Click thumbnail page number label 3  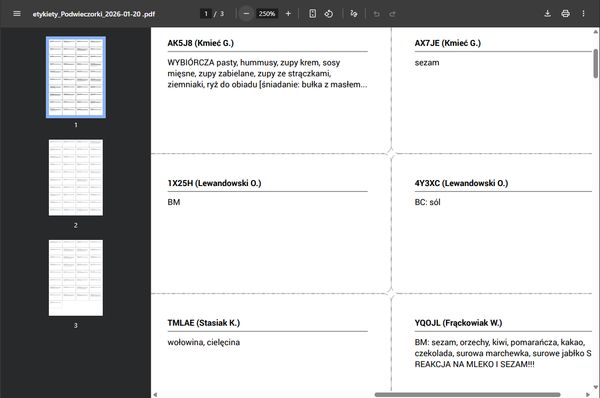point(76,326)
